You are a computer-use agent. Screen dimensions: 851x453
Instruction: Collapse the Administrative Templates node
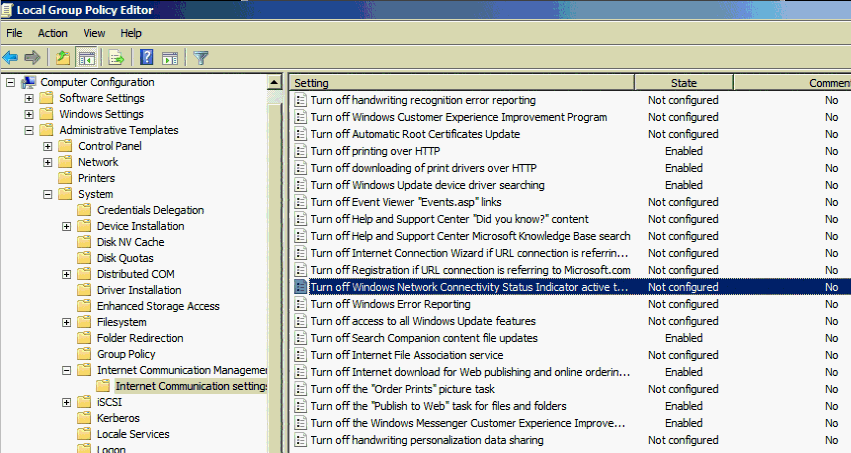pyautogui.click(x=29, y=130)
